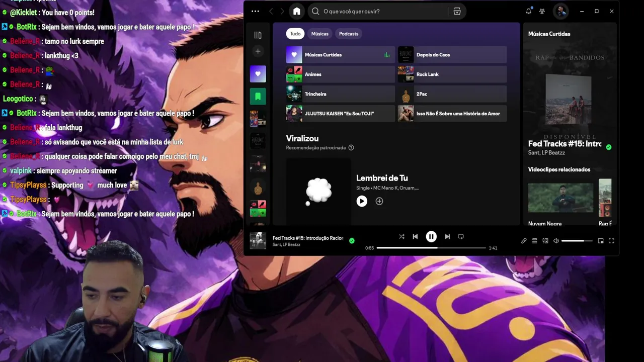Click the green check beside panel title
Image resolution: width=644 pixels, height=362 pixels.
pyautogui.click(x=609, y=147)
